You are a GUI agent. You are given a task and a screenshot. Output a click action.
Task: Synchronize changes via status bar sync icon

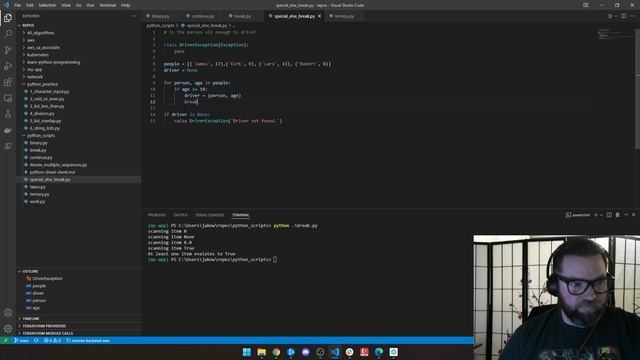point(36,340)
